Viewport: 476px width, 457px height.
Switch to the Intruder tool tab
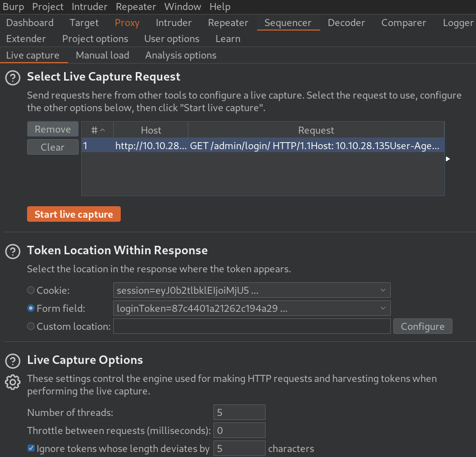click(x=174, y=23)
